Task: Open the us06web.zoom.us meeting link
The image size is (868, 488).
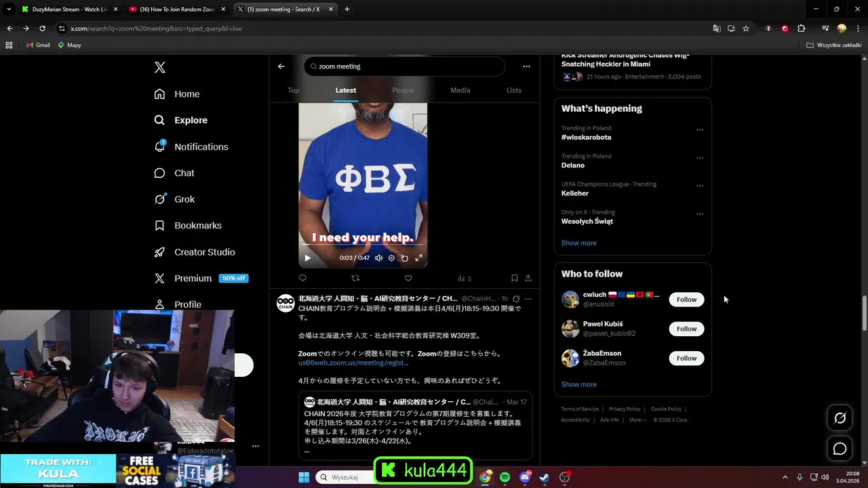Action: pos(353,363)
